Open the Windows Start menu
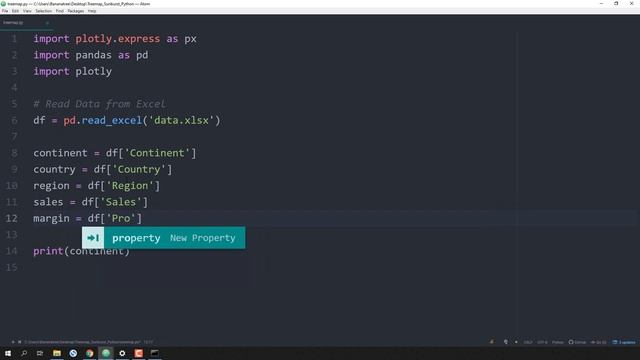 8,353
